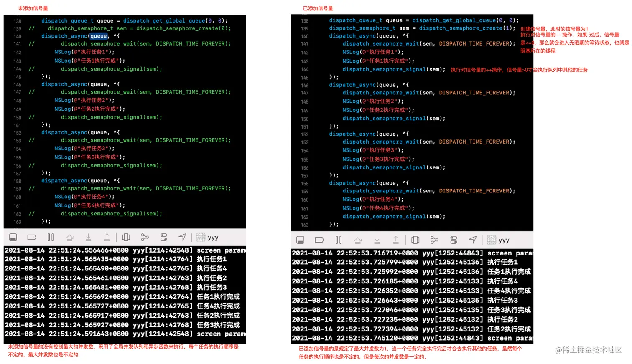Click Step Out in right debug bar
Image resolution: width=632 pixels, height=364 pixels.
click(x=396, y=240)
